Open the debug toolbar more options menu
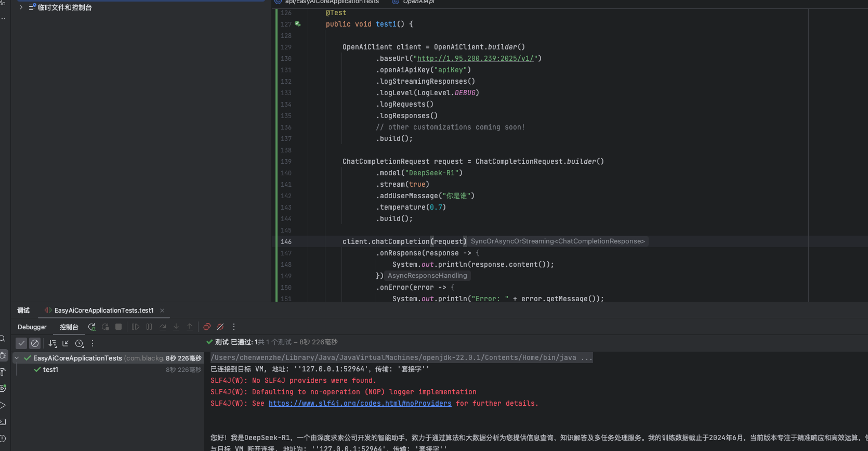The image size is (868, 451). [234, 327]
